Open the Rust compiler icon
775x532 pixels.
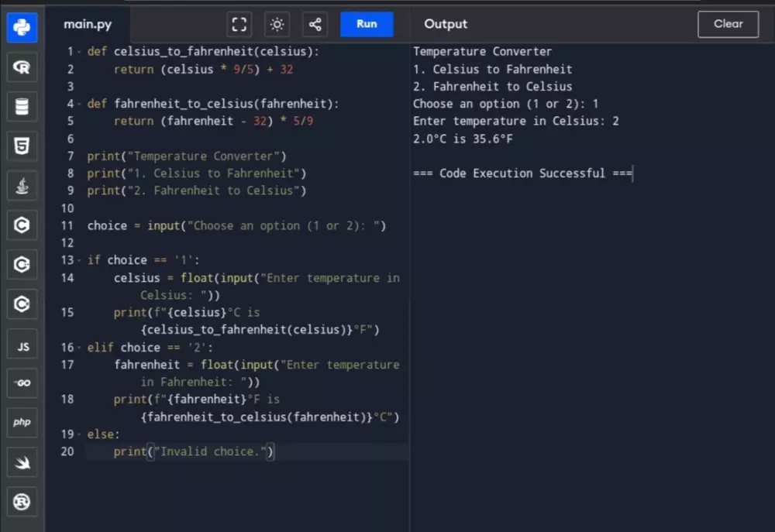pyautogui.click(x=22, y=502)
